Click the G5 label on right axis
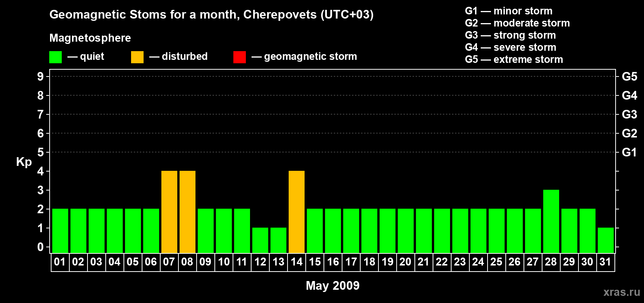The height and width of the screenshot is (303, 644). point(629,77)
